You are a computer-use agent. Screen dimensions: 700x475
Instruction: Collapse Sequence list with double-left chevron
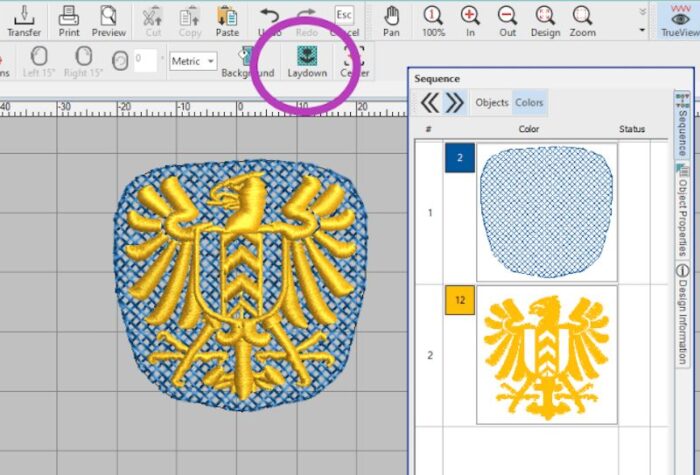(x=430, y=102)
